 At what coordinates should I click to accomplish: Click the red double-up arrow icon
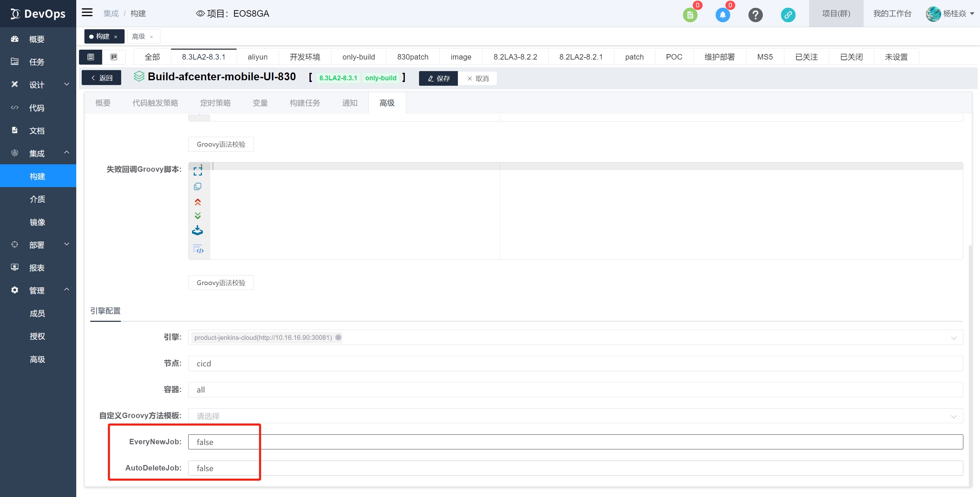[x=197, y=202]
